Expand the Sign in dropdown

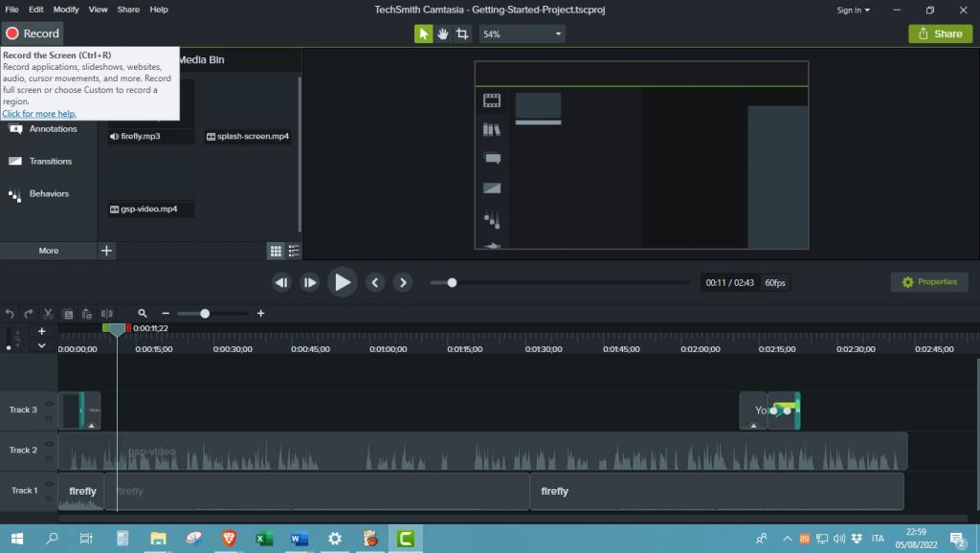click(854, 10)
